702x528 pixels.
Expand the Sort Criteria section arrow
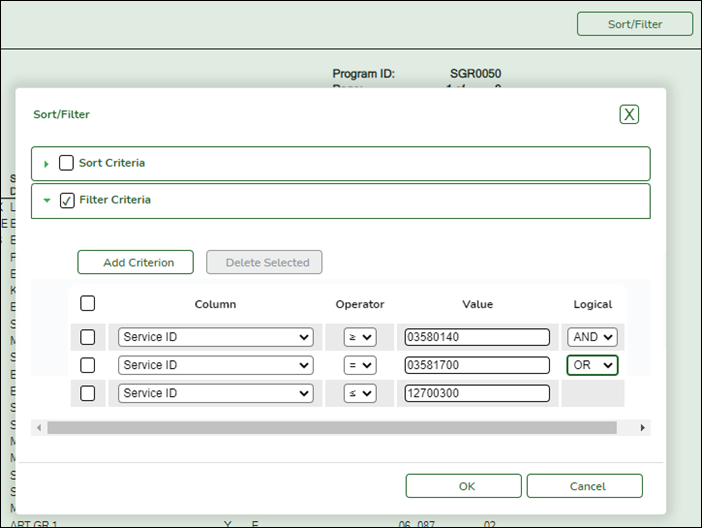coord(46,164)
